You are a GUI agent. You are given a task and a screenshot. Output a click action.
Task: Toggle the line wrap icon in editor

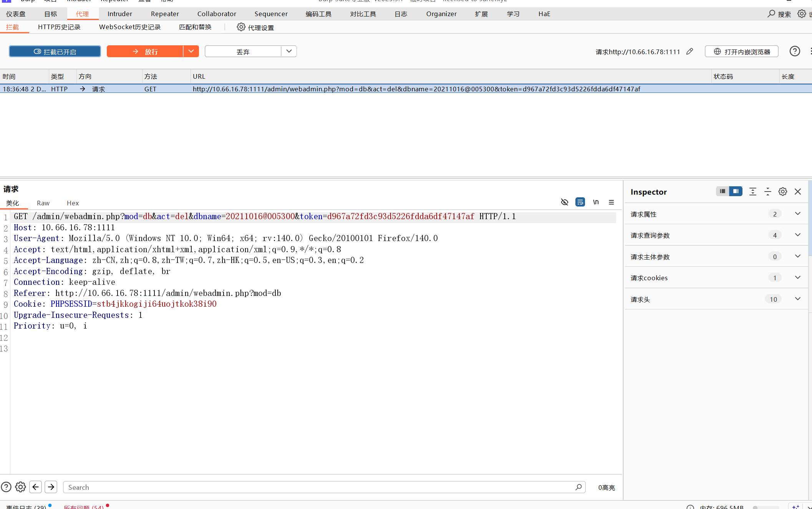[x=580, y=202]
